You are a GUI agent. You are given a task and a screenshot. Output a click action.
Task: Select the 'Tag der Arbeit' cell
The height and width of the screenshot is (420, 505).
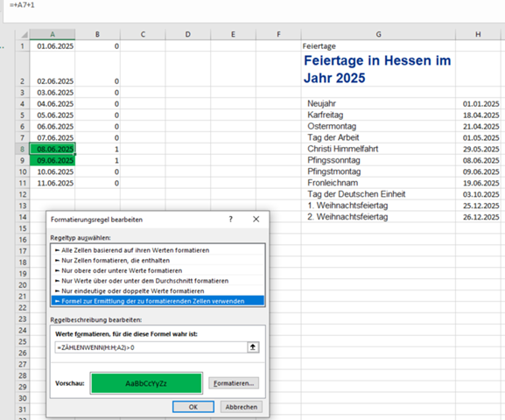click(x=378, y=137)
